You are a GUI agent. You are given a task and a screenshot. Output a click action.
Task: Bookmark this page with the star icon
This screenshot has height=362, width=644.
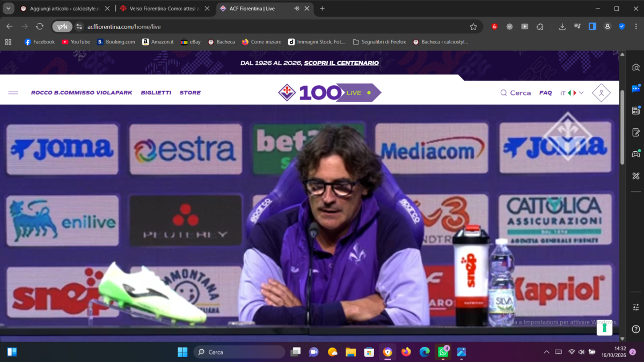click(473, 26)
